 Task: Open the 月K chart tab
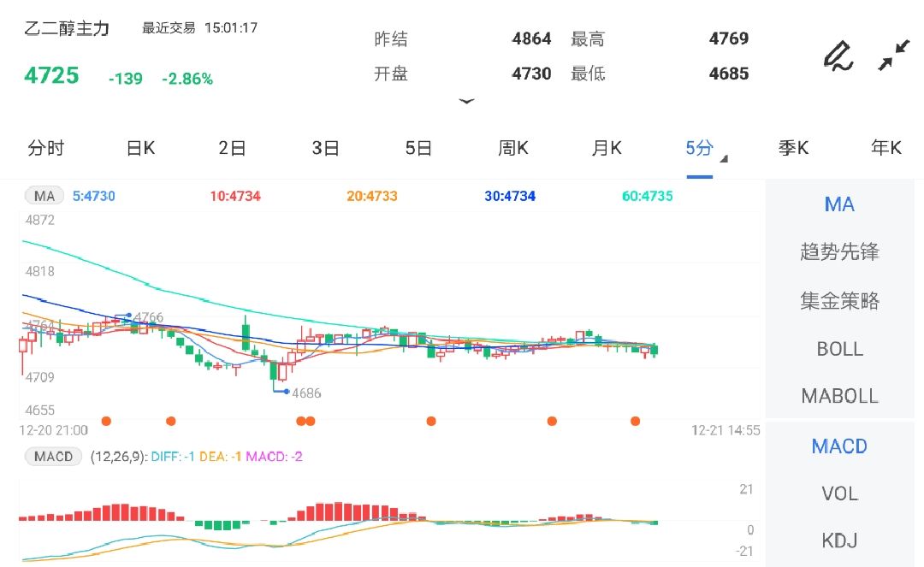[607, 148]
